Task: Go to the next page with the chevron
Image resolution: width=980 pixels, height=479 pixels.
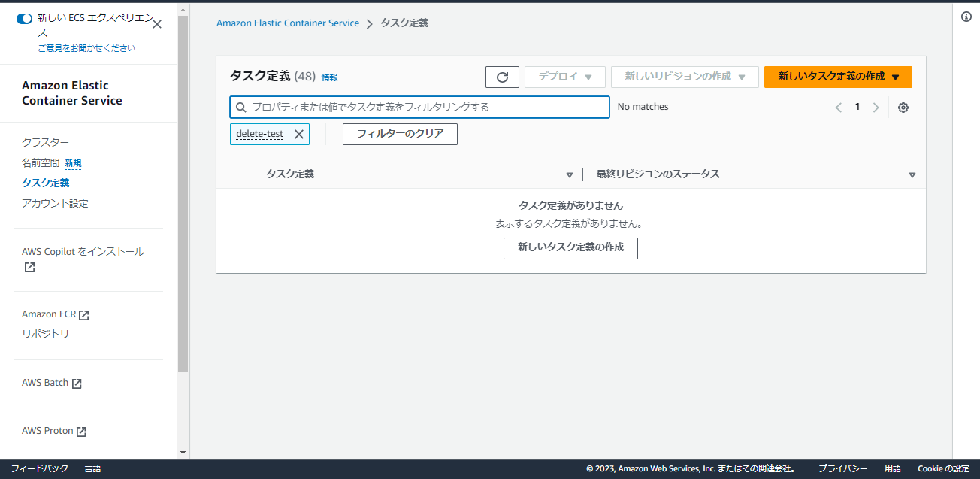Action: [876, 107]
